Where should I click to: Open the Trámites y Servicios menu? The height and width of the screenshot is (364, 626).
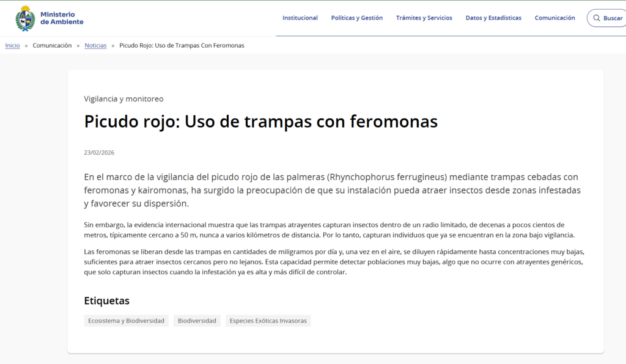tap(424, 18)
